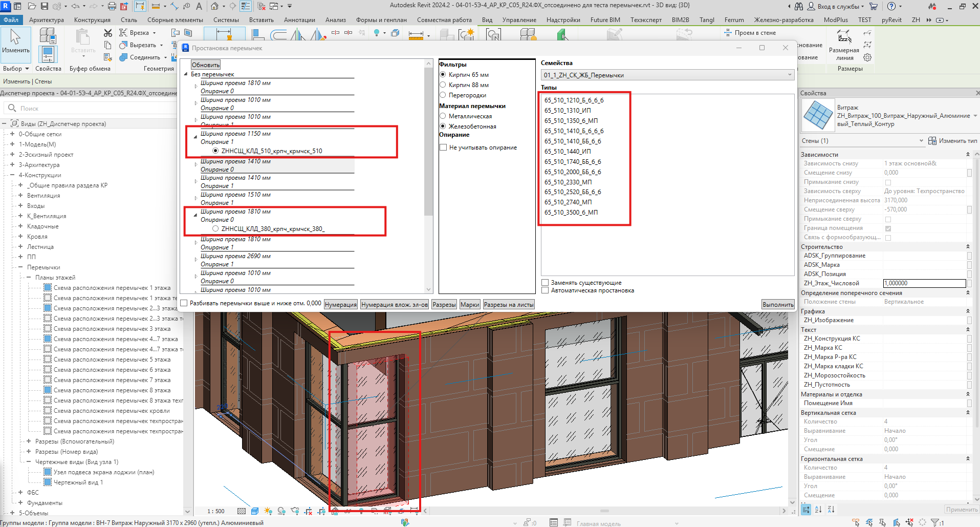Image resolution: width=980 pixels, height=527 pixels.
Task: Select type 65_510_1210_Б_6_6_6 in Типы list
Action: click(574, 100)
